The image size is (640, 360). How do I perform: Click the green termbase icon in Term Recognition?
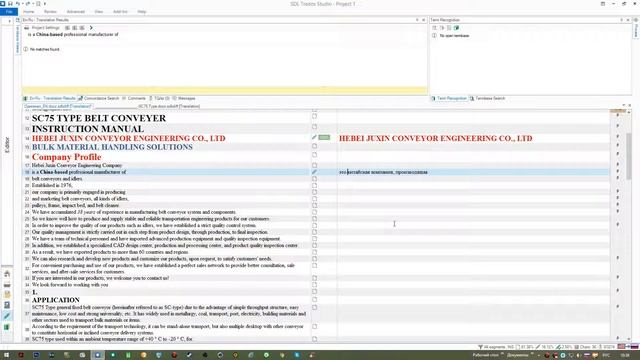[x=456, y=28]
